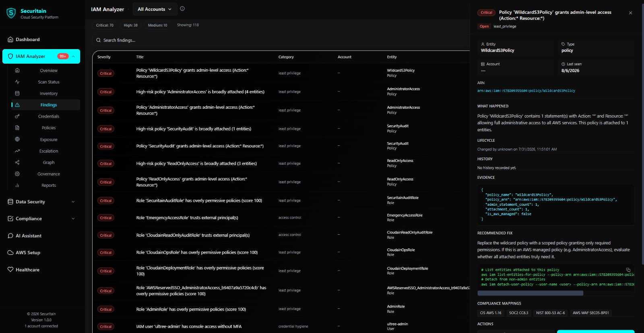This screenshot has height=333, width=644.
Task: Click the NIST 800-53 AC-6 tag
Action: 550,313
